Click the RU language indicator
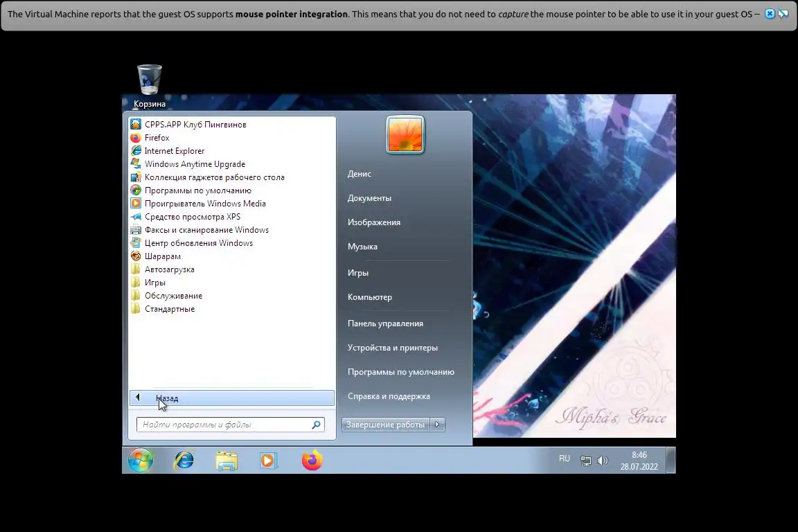This screenshot has height=532, width=798. click(x=565, y=459)
